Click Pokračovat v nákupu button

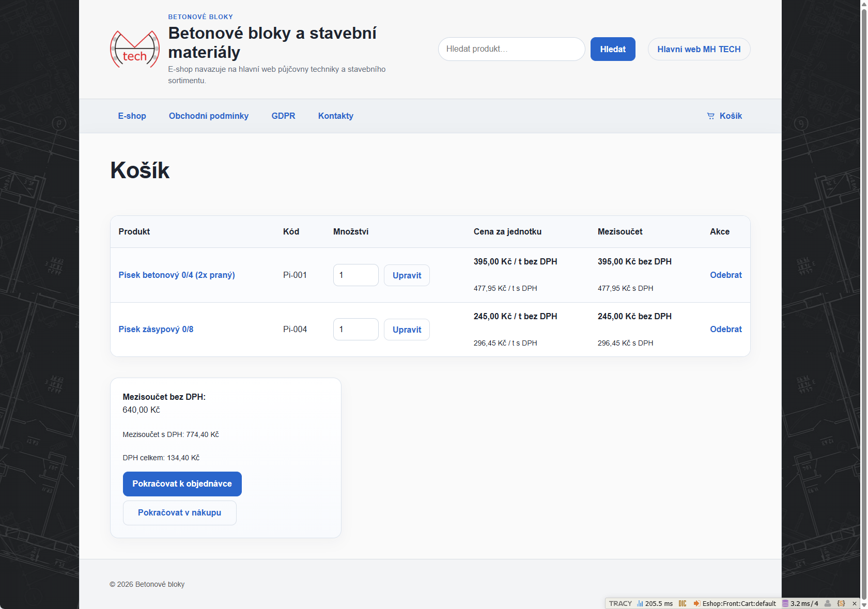coord(180,513)
